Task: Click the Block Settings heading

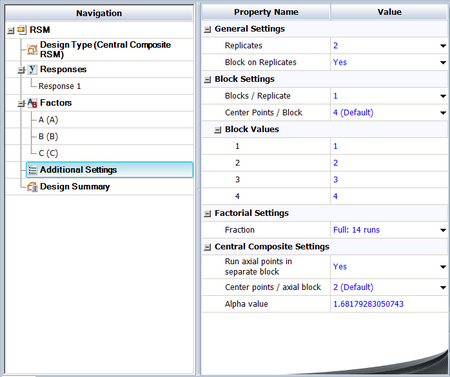Action: (244, 79)
